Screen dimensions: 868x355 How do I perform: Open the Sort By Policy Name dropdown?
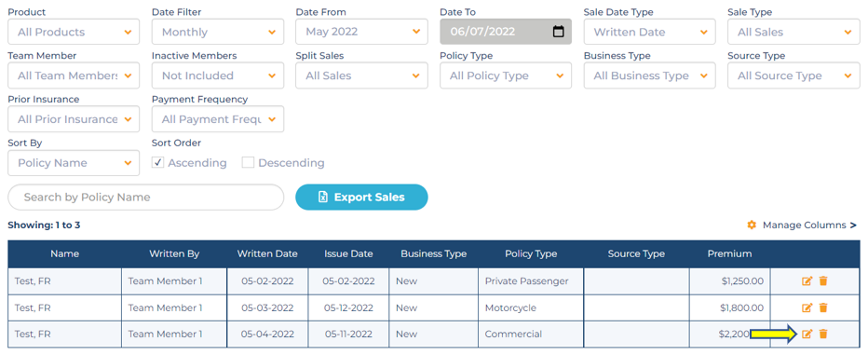tap(74, 163)
